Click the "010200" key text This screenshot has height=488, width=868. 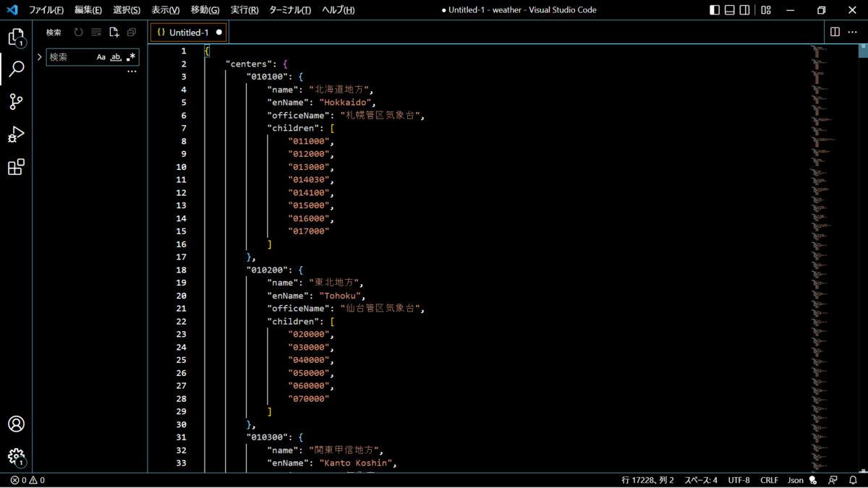(x=268, y=270)
